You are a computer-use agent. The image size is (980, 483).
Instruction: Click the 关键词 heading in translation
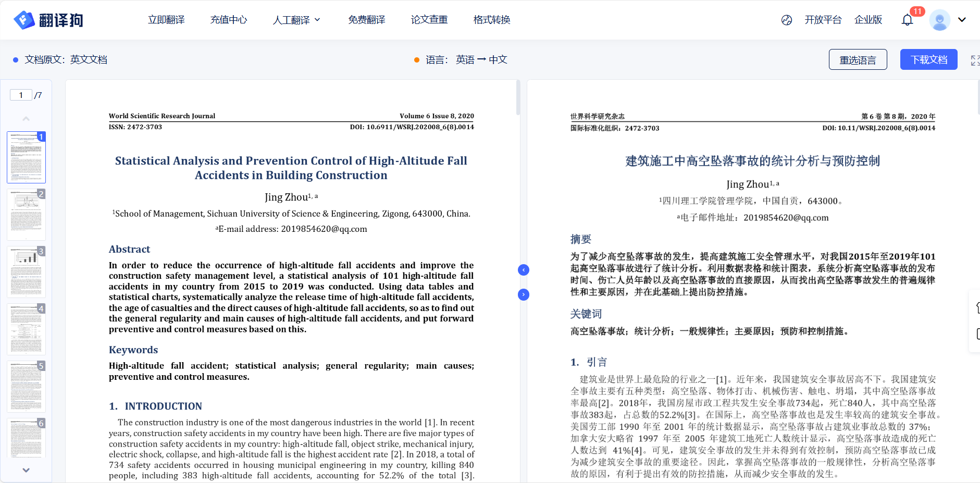[586, 314]
